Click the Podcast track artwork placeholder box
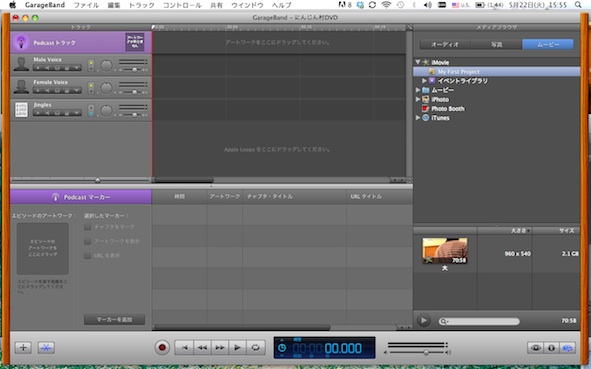This screenshot has height=369, width=591. (x=135, y=42)
